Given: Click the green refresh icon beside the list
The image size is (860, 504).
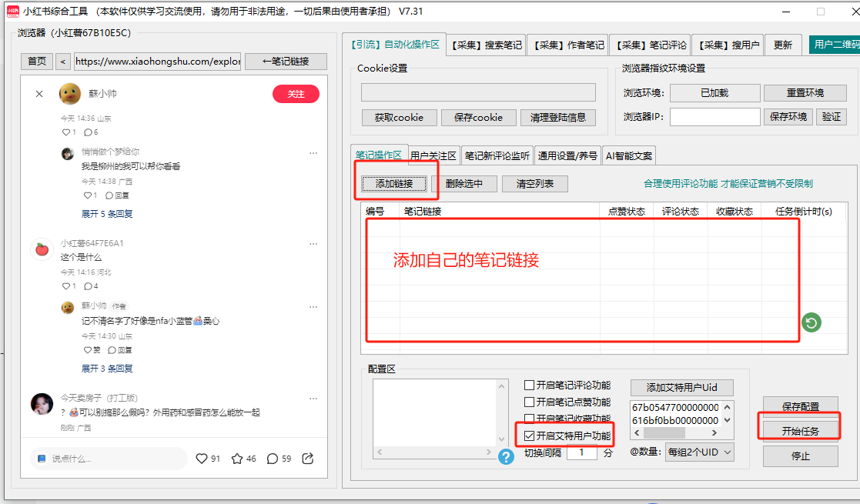Looking at the screenshot, I should click(x=811, y=322).
